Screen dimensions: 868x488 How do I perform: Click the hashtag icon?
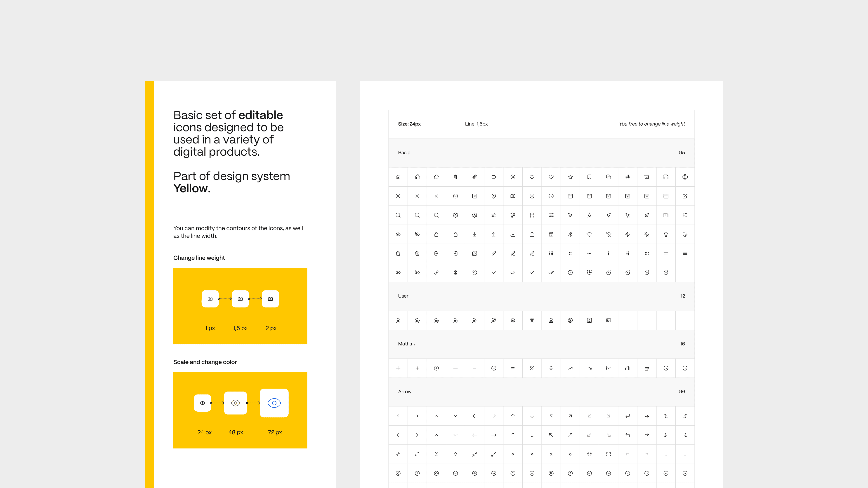[x=627, y=177]
